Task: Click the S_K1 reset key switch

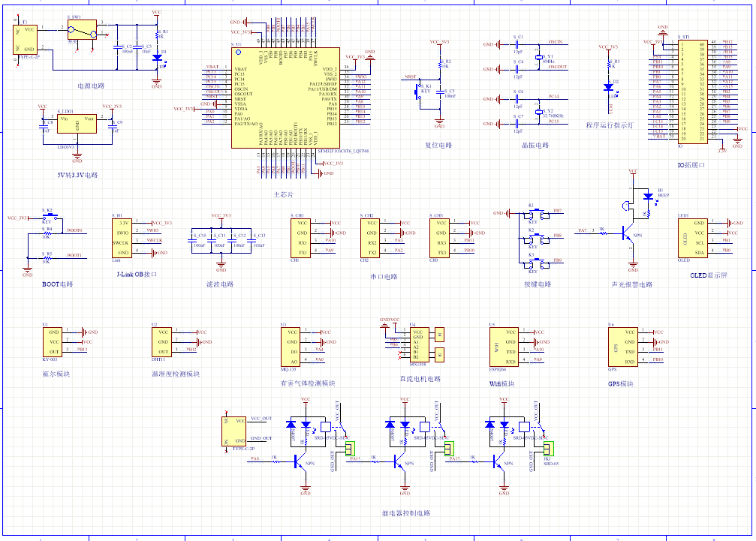Action: point(418,92)
